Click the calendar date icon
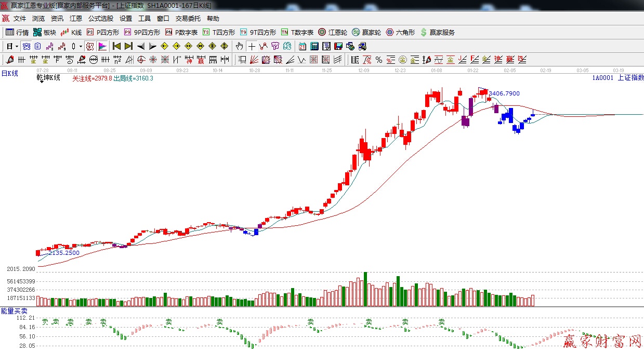Image resolution: width=644 pixels, height=354 pixels. (x=302, y=46)
